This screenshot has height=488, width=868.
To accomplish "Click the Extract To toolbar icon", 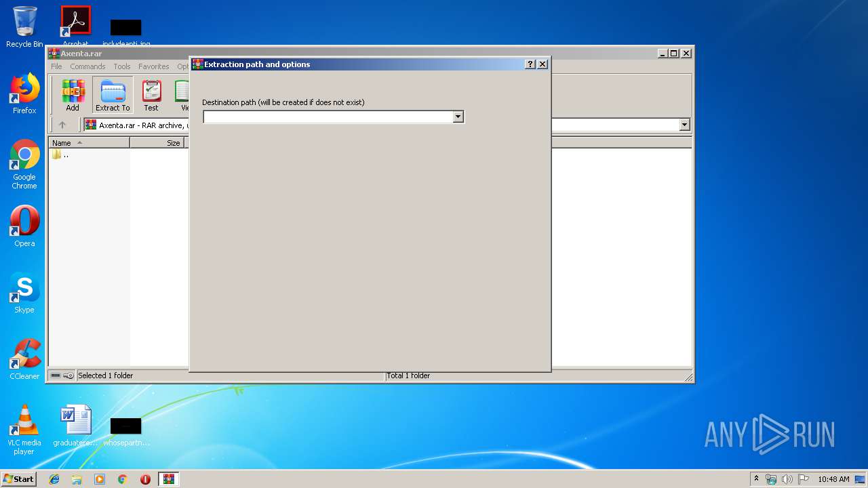I will pyautogui.click(x=113, y=95).
